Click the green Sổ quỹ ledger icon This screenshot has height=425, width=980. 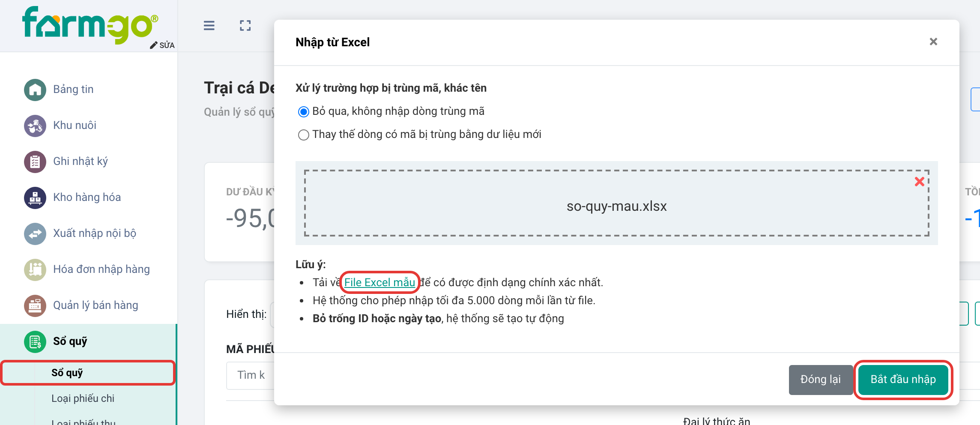[35, 341]
